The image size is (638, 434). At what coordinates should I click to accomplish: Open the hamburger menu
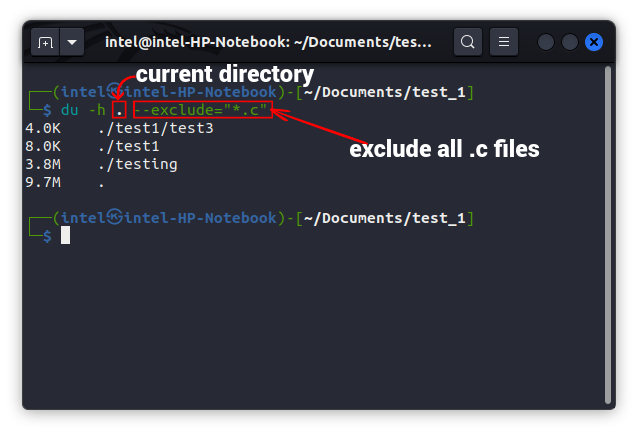(503, 42)
